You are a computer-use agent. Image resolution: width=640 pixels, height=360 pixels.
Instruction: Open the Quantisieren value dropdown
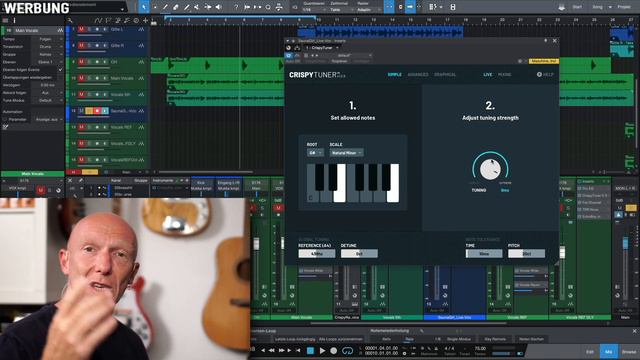(313, 10)
